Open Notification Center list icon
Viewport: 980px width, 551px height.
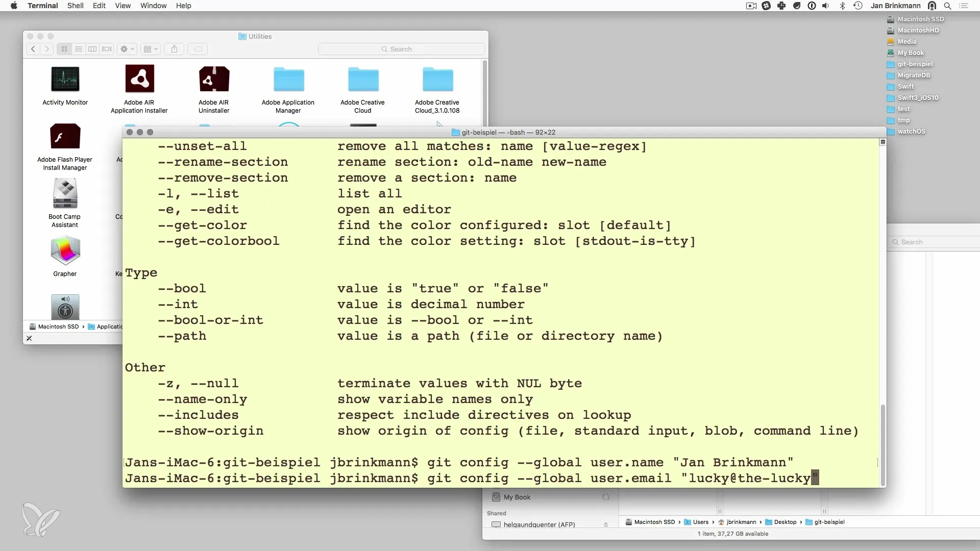964,6
